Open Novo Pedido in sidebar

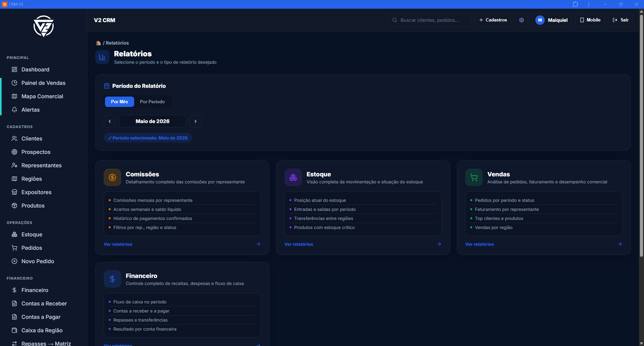pos(38,261)
